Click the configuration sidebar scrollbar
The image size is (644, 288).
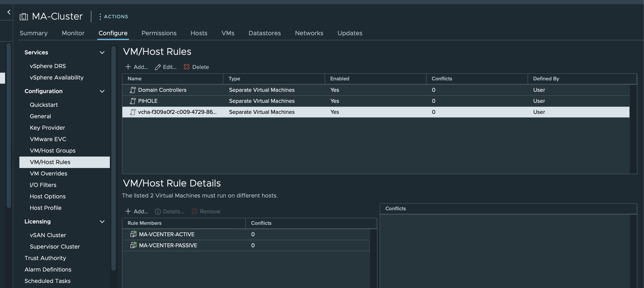coord(114,158)
